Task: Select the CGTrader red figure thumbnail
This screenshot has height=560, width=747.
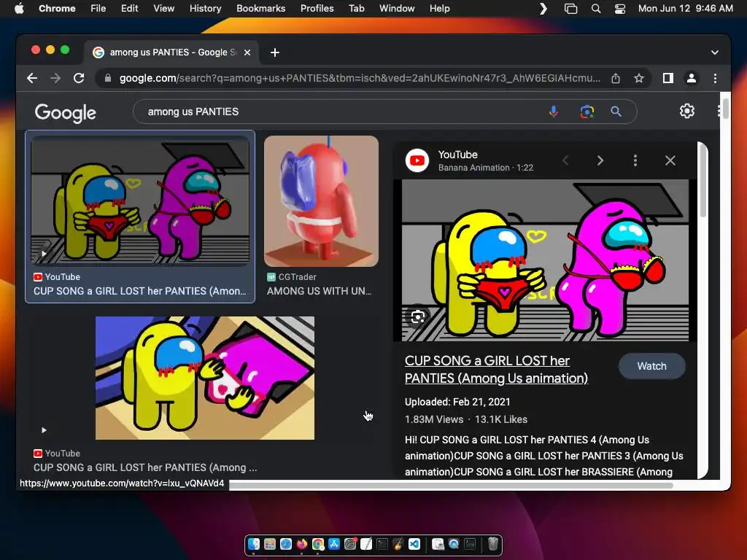Action: pos(321,201)
